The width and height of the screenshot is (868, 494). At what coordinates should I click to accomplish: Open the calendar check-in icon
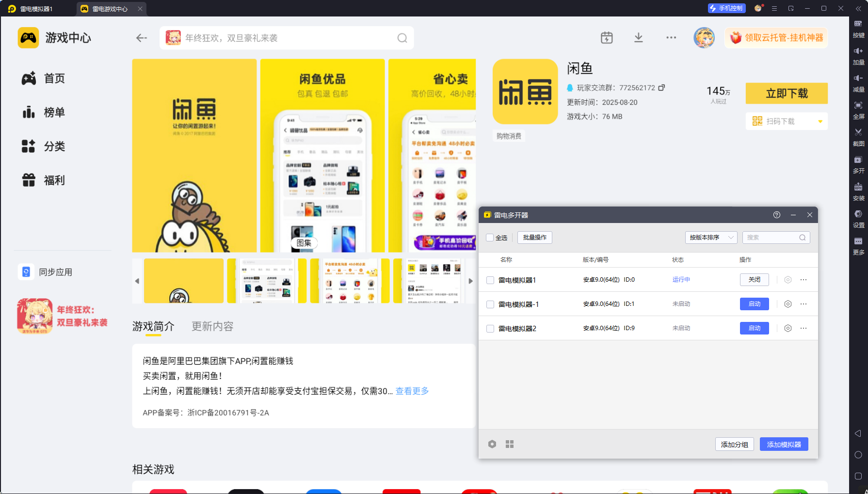607,38
